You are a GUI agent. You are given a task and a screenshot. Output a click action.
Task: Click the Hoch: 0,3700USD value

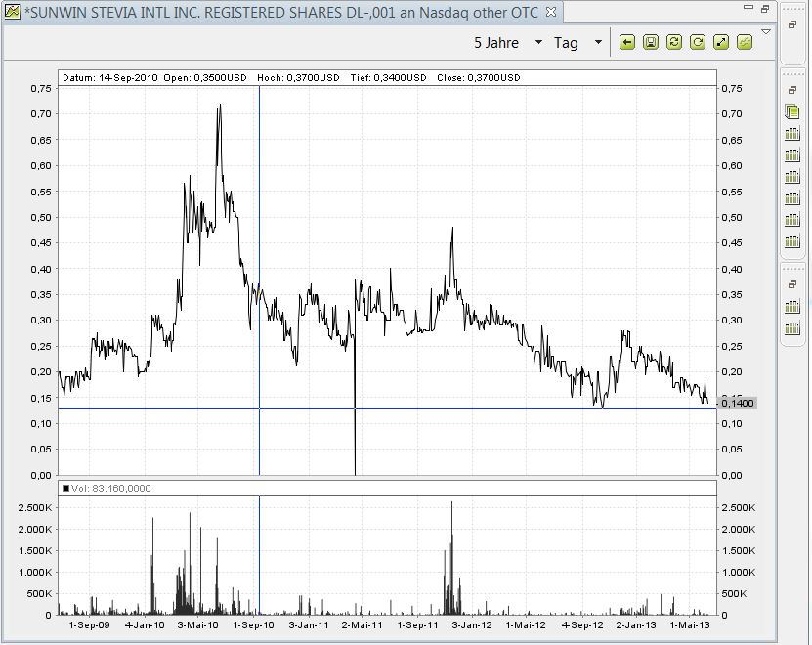(298, 78)
